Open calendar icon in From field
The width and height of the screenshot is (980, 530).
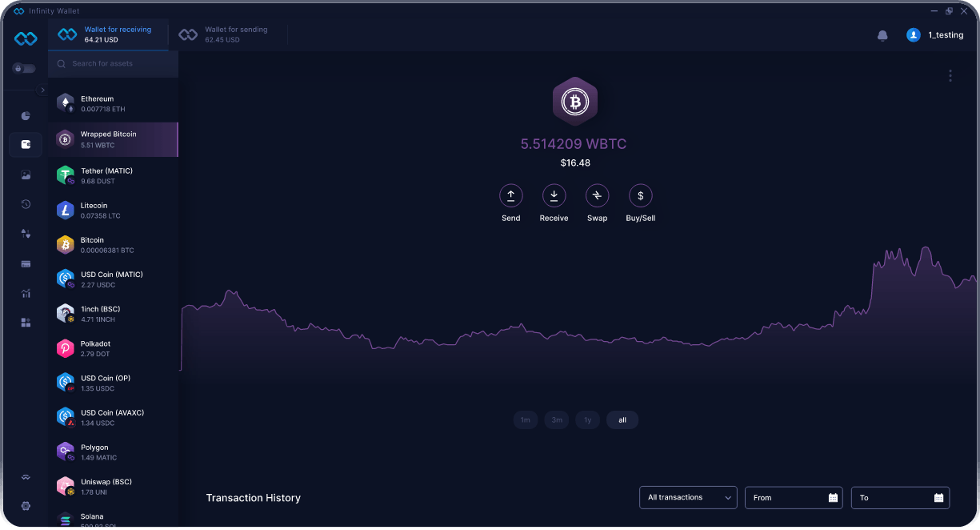tap(833, 498)
